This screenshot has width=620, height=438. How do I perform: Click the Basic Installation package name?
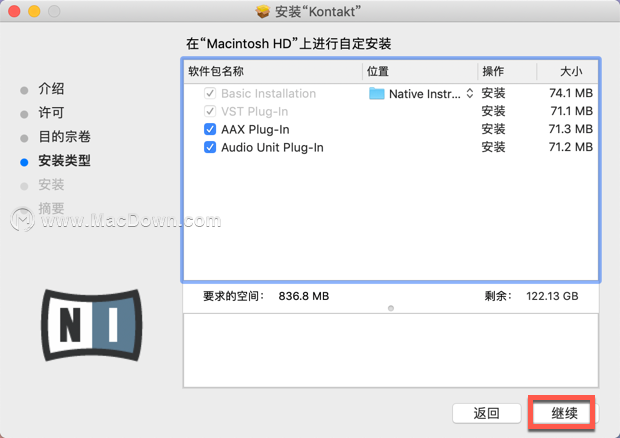point(268,94)
